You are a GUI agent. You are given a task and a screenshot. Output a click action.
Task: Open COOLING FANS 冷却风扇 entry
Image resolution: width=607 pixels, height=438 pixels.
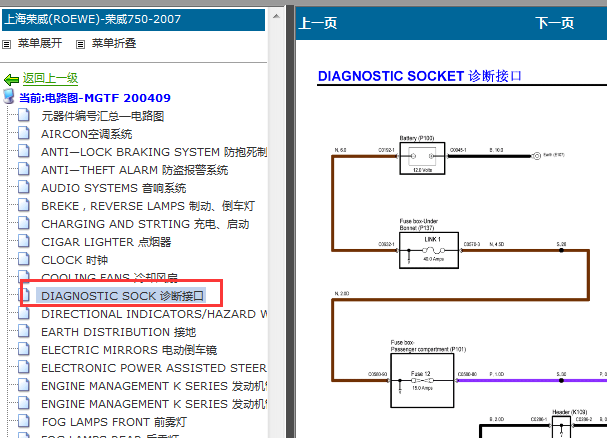tap(110, 276)
